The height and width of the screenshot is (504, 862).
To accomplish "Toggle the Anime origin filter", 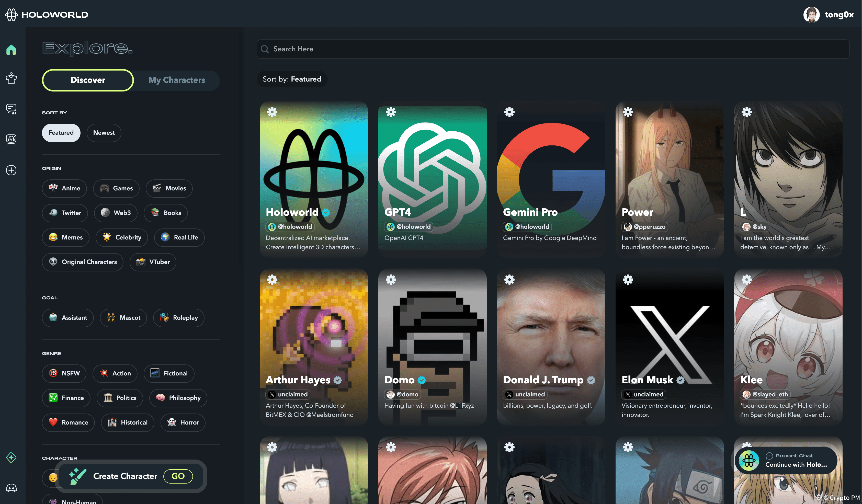I will (64, 188).
